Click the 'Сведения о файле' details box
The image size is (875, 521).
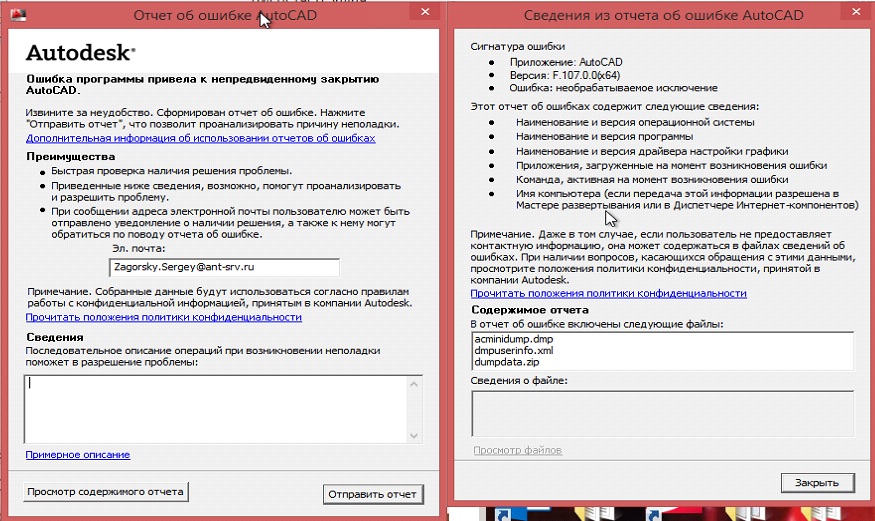tap(662, 413)
